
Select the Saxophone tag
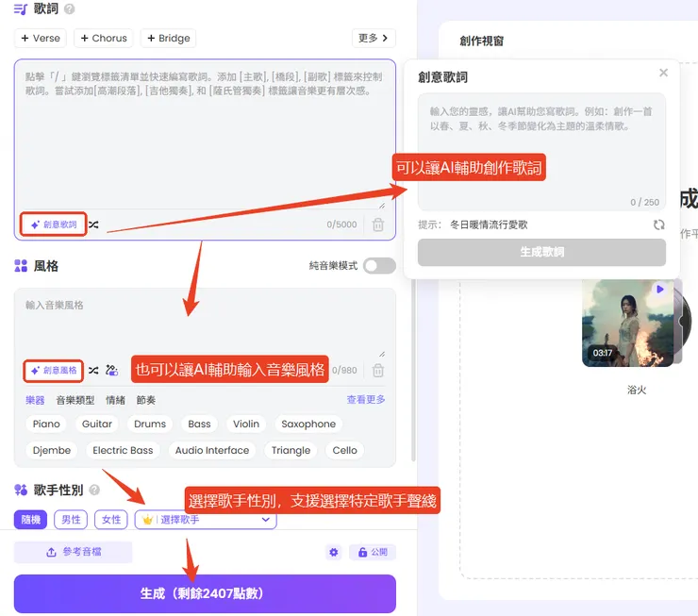pos(308,424)
